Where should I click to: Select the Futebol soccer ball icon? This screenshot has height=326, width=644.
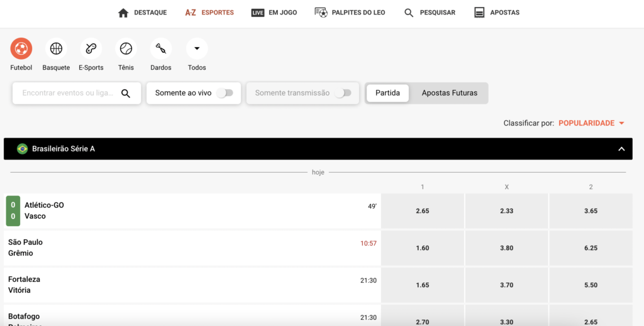pyautogui.click(x=21, y=48)
